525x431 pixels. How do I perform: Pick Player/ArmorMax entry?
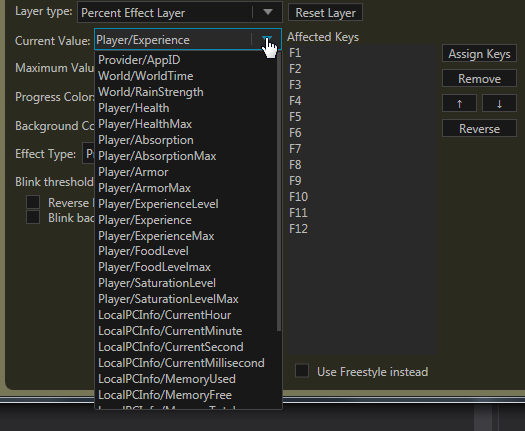pos(186,188)
